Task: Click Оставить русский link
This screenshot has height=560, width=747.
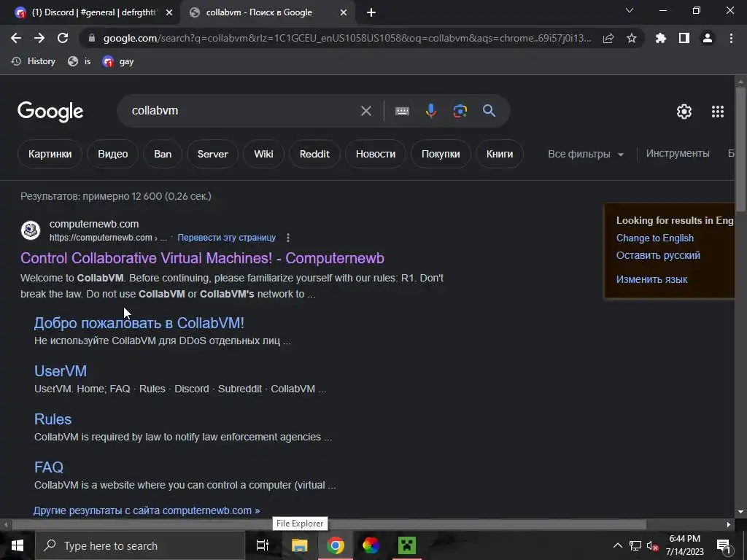Action: [x=659, y=256]
